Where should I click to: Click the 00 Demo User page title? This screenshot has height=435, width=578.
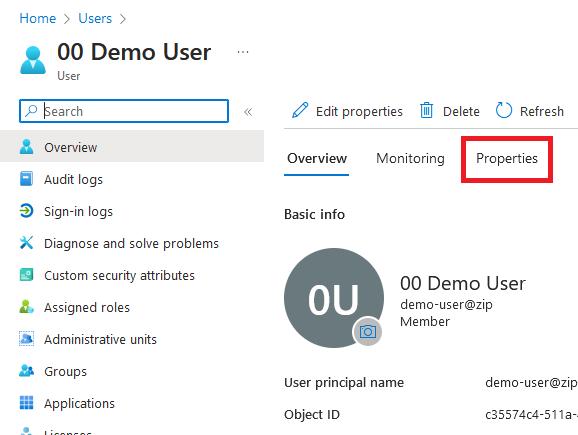point(134,52)
